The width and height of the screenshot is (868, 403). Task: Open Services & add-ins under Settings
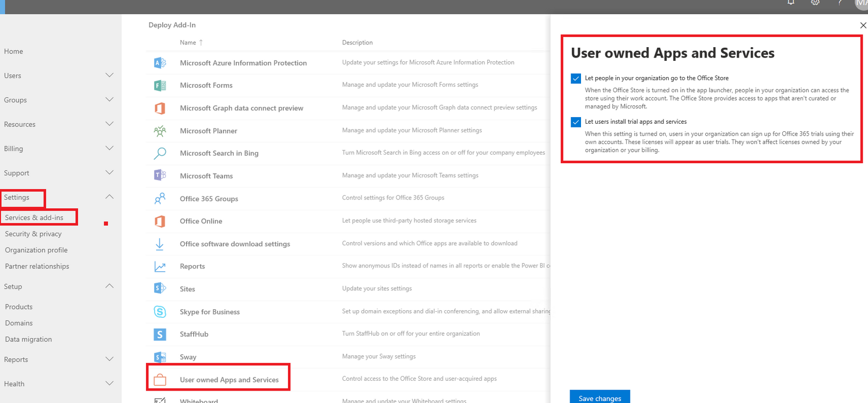click(34, 218)
